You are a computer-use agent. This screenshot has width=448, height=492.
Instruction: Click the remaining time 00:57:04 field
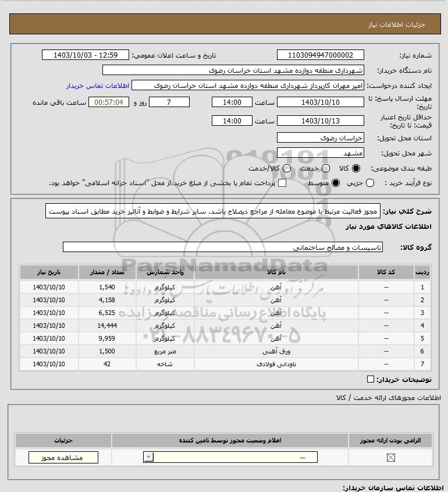pos(108,102)
